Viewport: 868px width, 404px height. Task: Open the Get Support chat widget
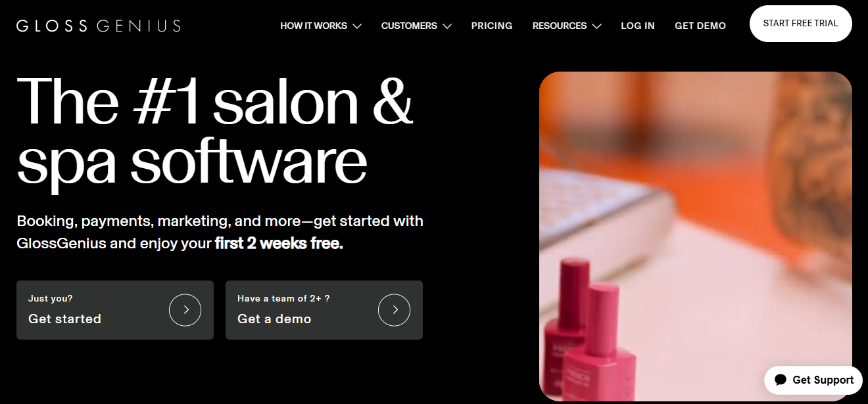point(813,380)
